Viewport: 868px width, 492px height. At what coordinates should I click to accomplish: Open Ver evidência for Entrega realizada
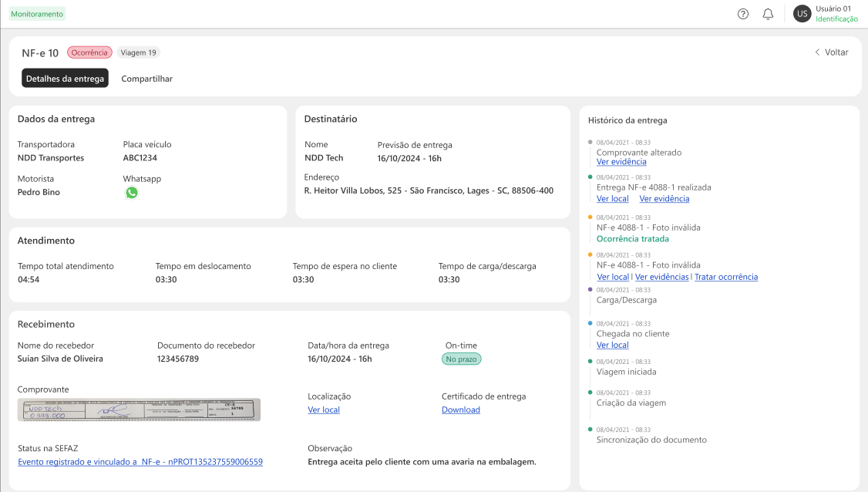click(x=664, y=199)
